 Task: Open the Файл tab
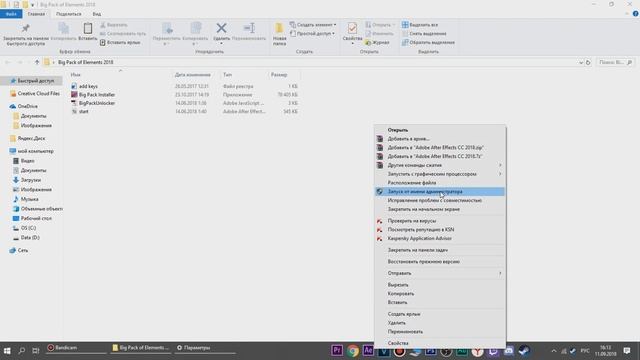click(11, 14)
